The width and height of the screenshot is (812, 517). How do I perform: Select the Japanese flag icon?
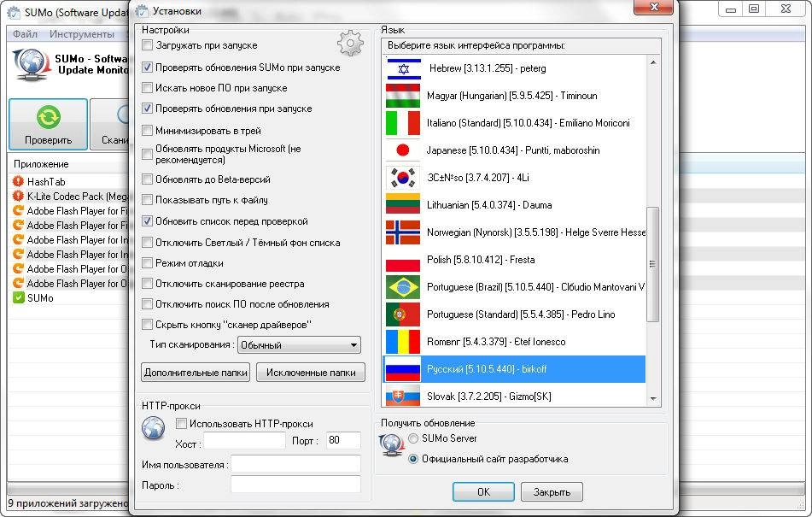[403, 150]
